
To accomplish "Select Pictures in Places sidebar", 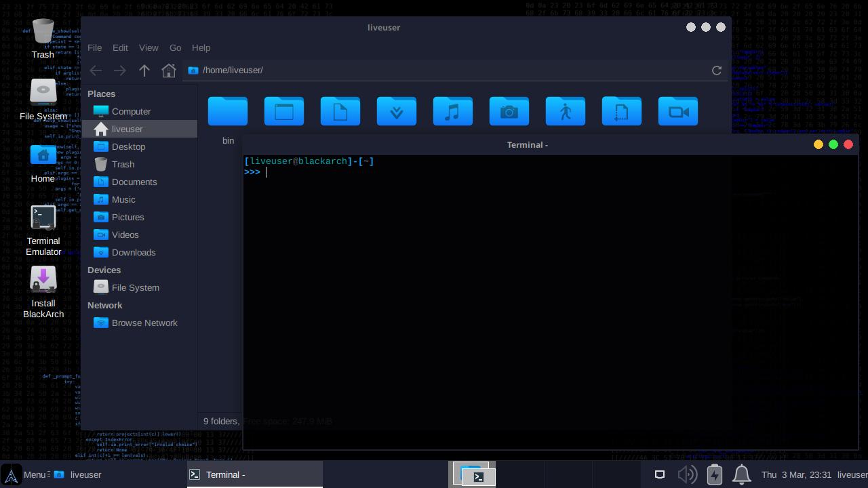I will coord(140,217).
